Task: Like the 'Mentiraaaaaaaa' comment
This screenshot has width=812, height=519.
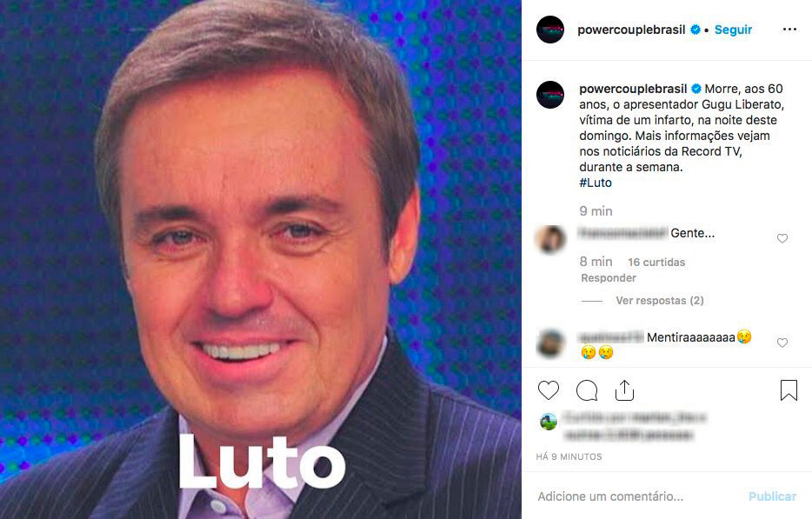Action: point(782,343)
